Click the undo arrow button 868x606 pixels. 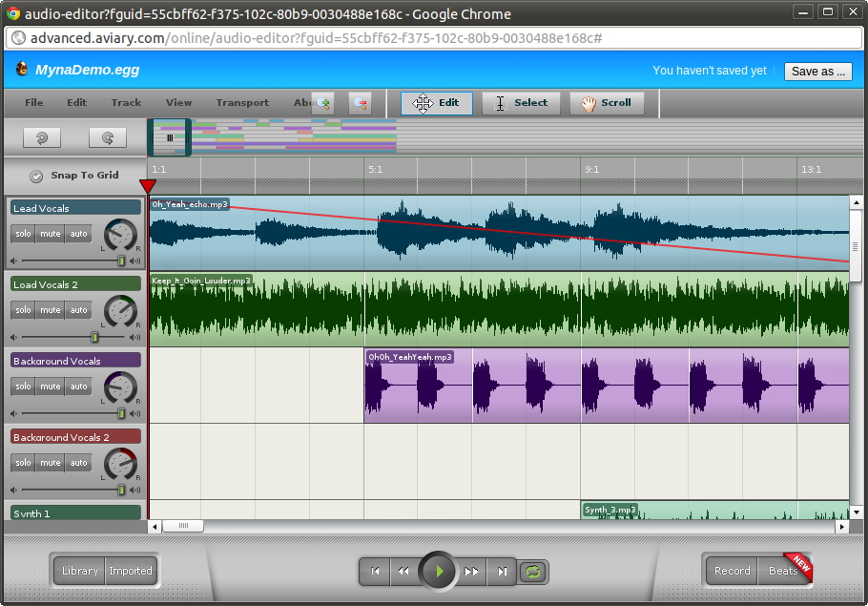(42, 138)
